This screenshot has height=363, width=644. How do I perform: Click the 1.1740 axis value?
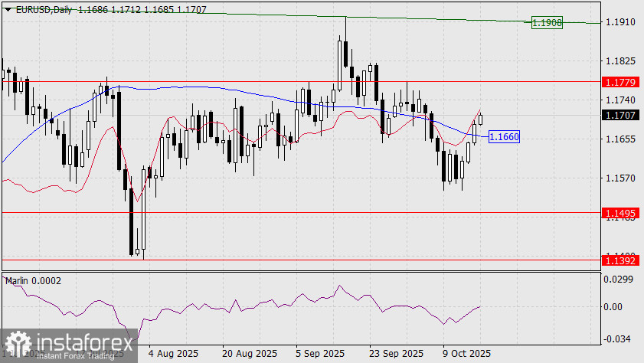click(620, 100)
